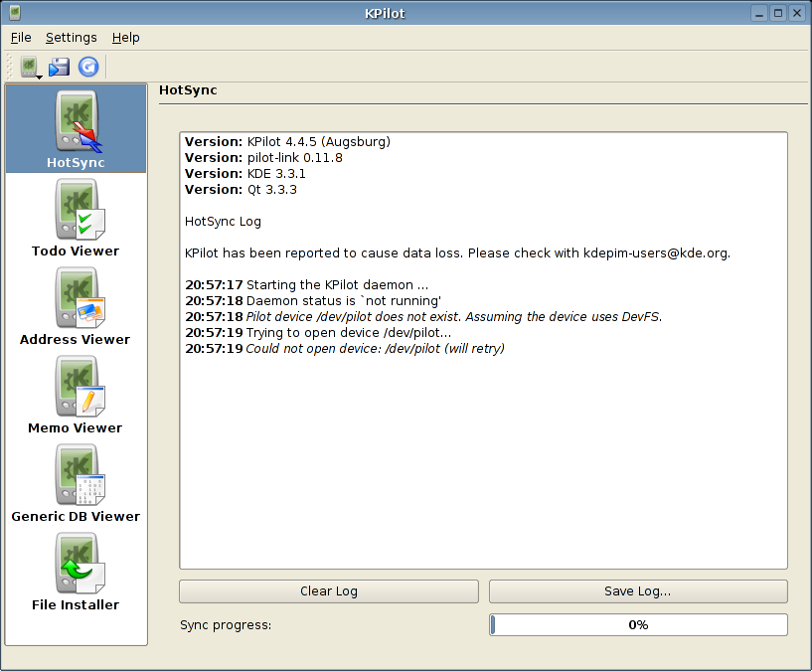Screen dimensions: 812x671
Task: Click the HotSync toolbar icon
Action: (x=29, y=67)
